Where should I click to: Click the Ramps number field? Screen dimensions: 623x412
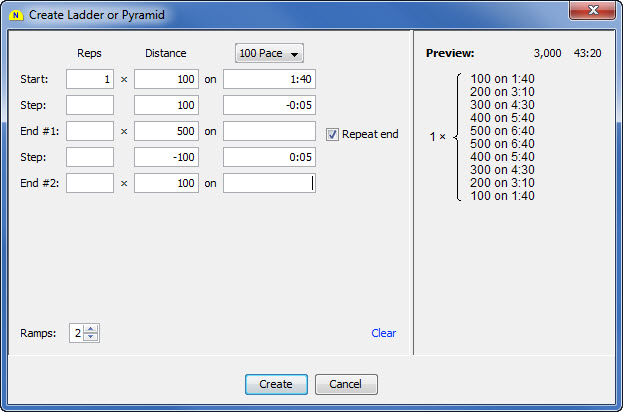click(76, 333)
